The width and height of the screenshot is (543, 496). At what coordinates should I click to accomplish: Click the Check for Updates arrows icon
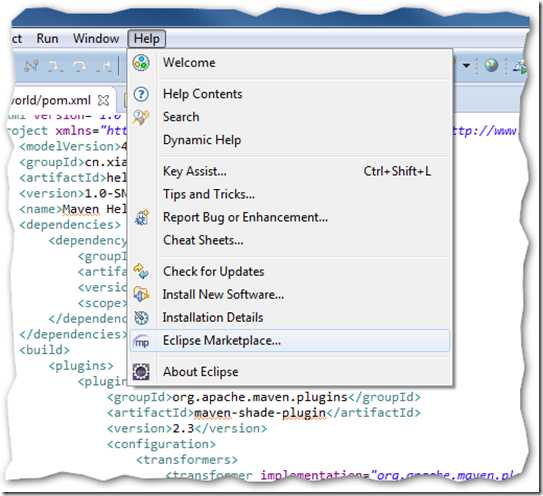click(141, 271)
